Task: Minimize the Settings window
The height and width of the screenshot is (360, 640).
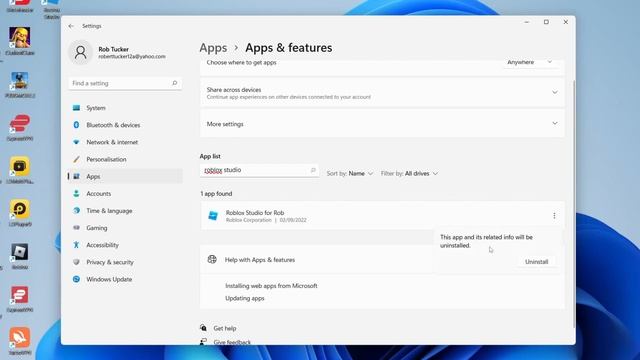Action: click(x=527, y=22)
